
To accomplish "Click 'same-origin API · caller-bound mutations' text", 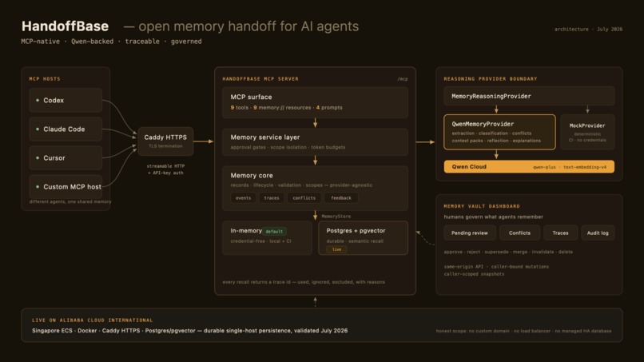I will click(496, 267).
